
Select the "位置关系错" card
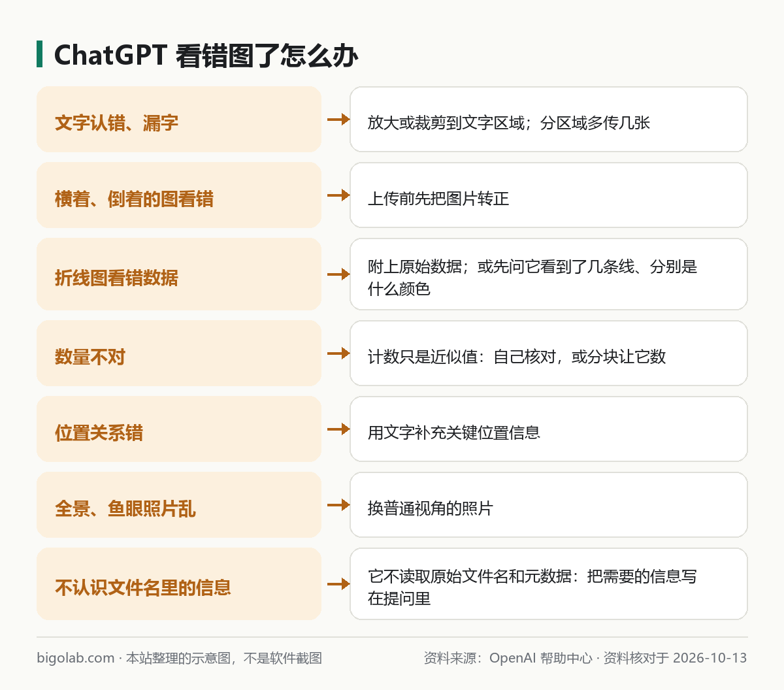(x=179, y=429)
